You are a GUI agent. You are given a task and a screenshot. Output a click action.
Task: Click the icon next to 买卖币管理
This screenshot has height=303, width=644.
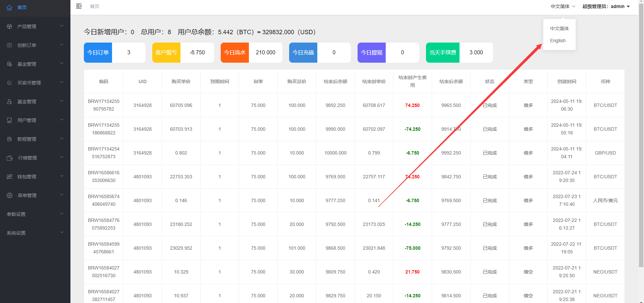click(x=9, y=83)
